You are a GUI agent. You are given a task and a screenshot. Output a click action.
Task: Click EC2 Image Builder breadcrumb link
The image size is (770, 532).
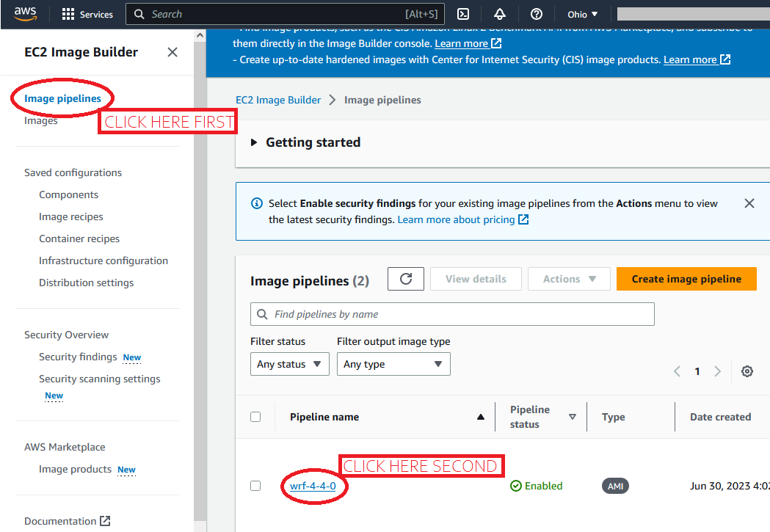pyautogui.click(x=278, y=100)
